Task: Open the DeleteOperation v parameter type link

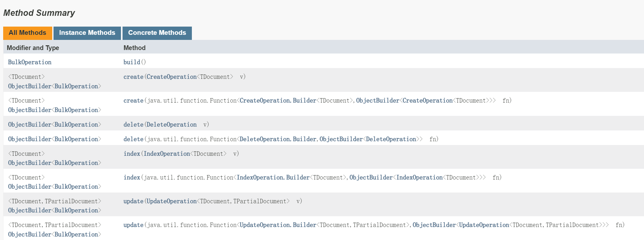Action: point(171,124)
